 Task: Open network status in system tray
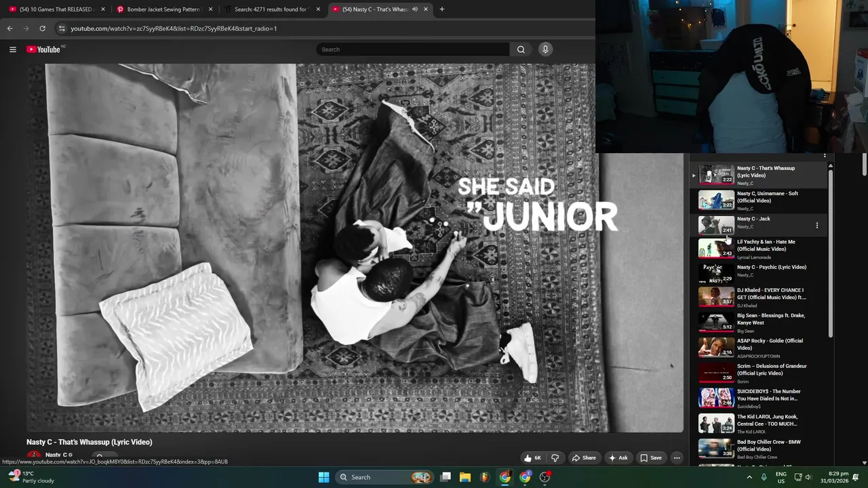(797, 477)
